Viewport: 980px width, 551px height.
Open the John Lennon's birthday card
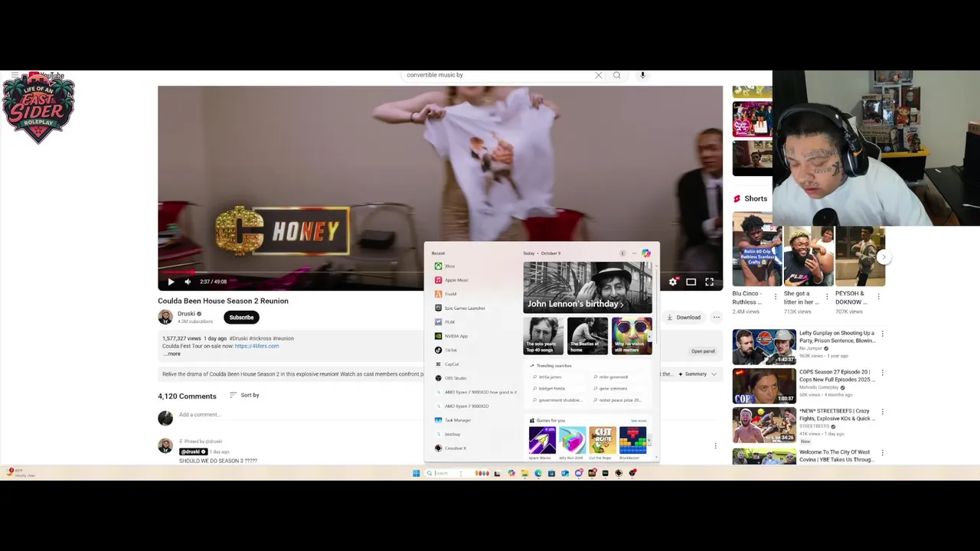(587, 287)
